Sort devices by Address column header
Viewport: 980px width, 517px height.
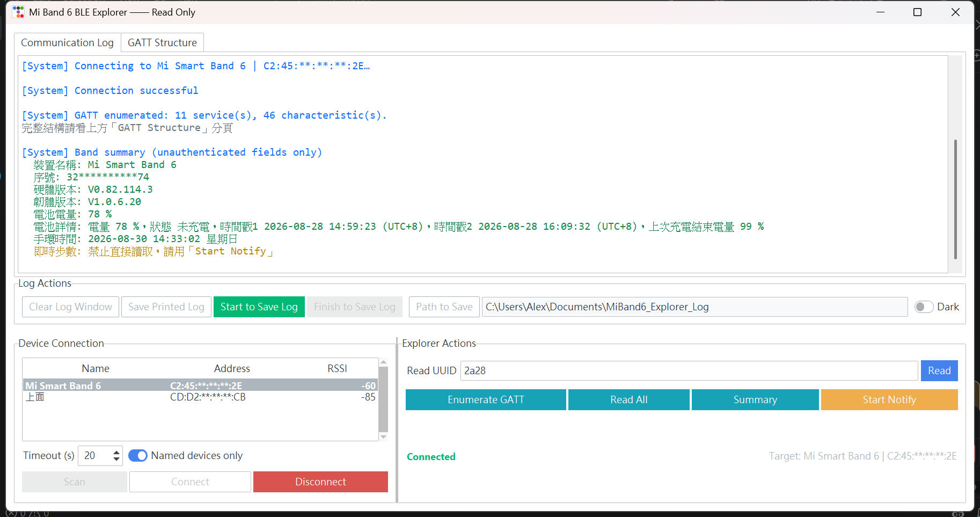click(x=232, y=368)
